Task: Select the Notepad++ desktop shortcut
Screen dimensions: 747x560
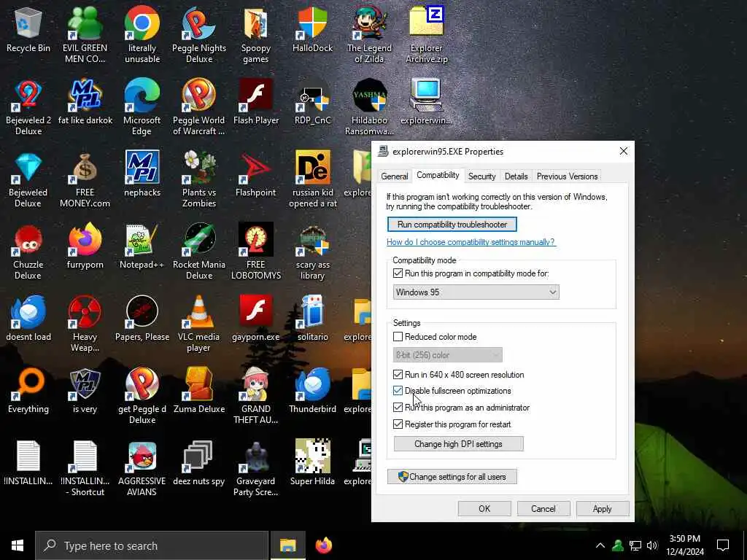Action: point(142,246)
